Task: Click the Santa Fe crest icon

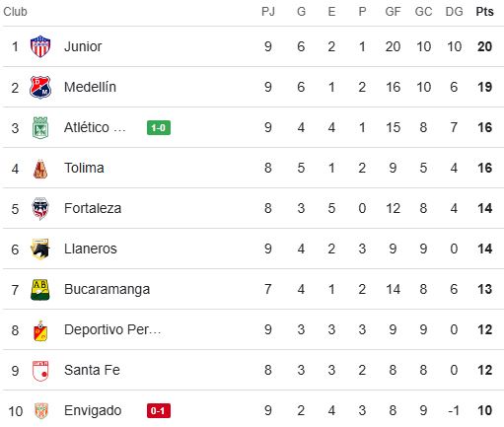Action: click(40, 371)
